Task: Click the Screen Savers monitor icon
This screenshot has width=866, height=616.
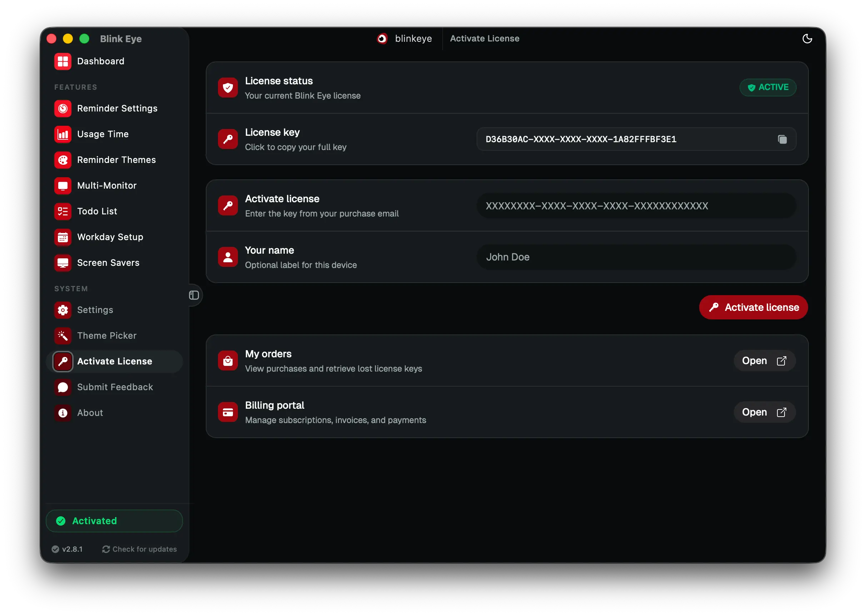Action: coord(63,263)
